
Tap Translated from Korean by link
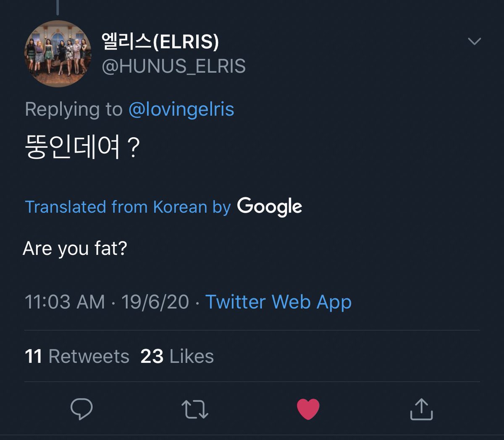(128, 207)
